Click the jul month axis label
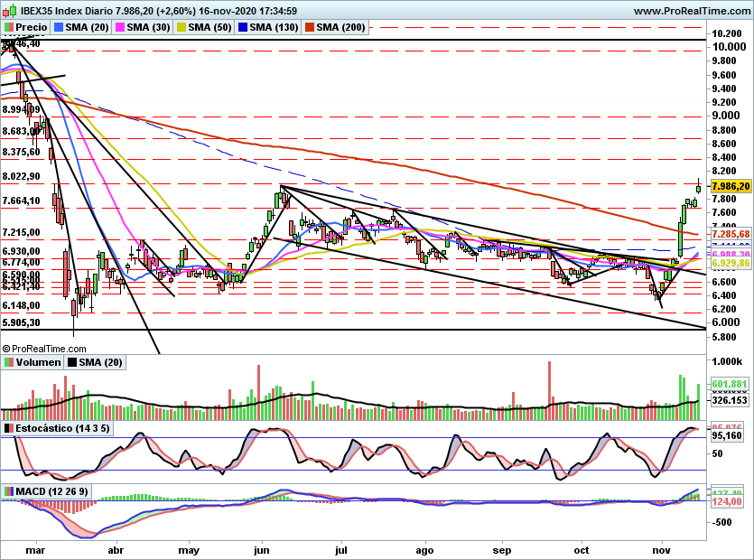This screenshot has height=560, width=754. pos(341,550)
